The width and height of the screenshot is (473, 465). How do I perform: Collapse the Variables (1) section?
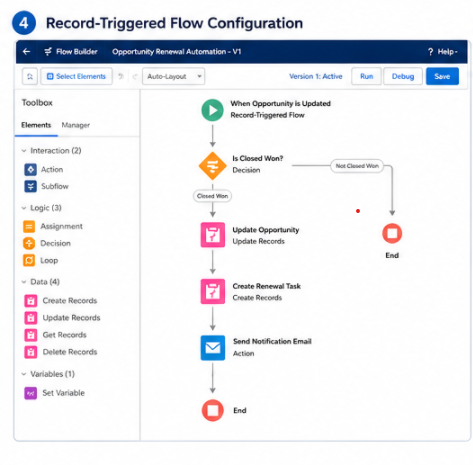24,374
